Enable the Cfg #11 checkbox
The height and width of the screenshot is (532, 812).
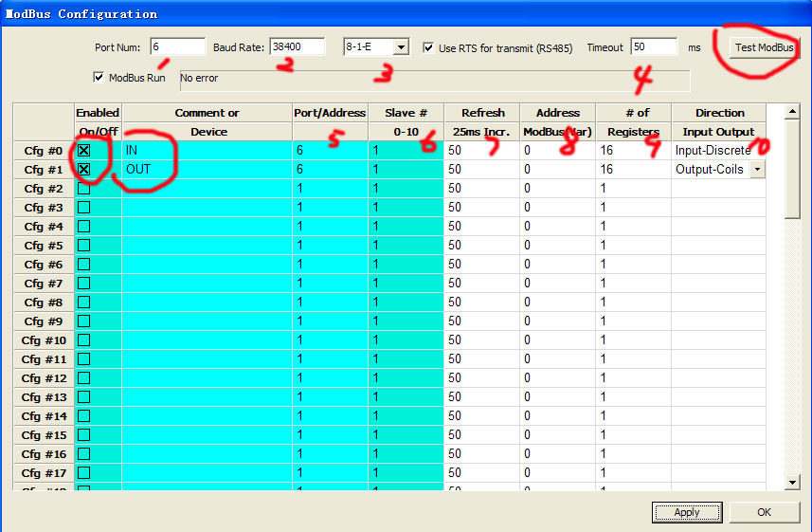click(84, 359)
